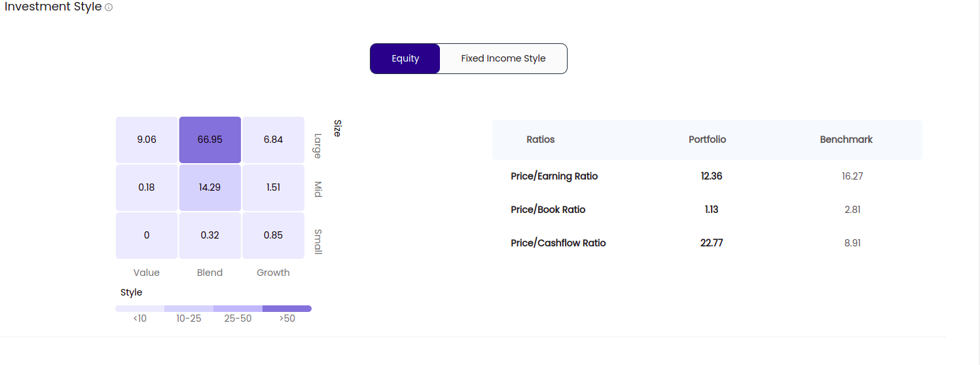
Task: Click the Price/Cashflow Ratio row label
Action: [558, 243]
